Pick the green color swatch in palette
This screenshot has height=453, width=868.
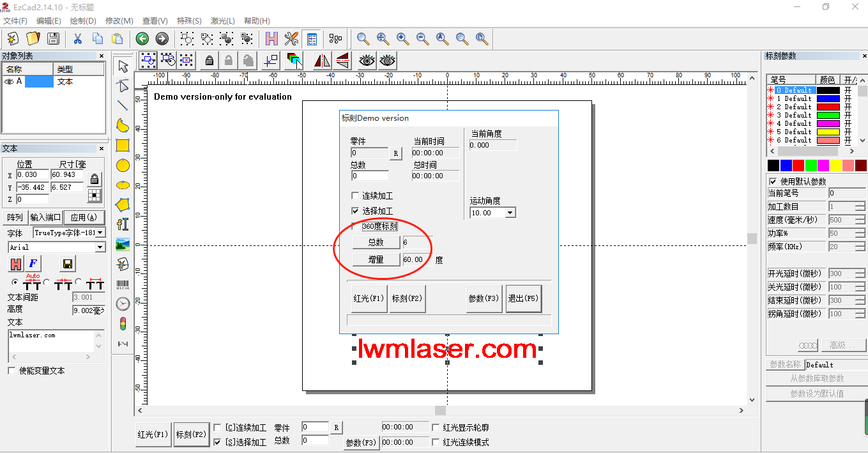811,165
